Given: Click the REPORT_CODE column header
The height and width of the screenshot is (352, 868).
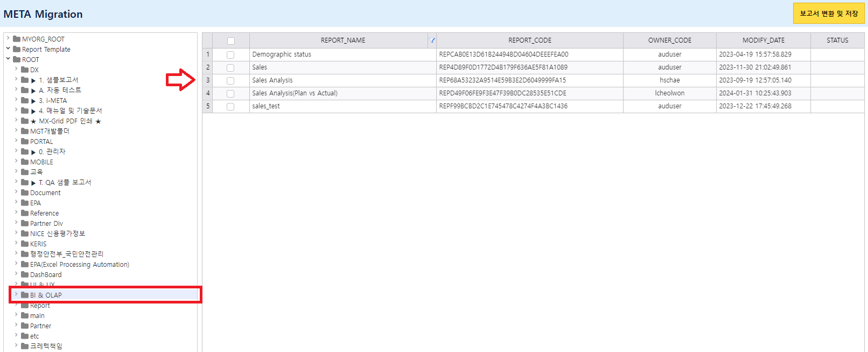Looking at the screenshot, I should (529, 40).
